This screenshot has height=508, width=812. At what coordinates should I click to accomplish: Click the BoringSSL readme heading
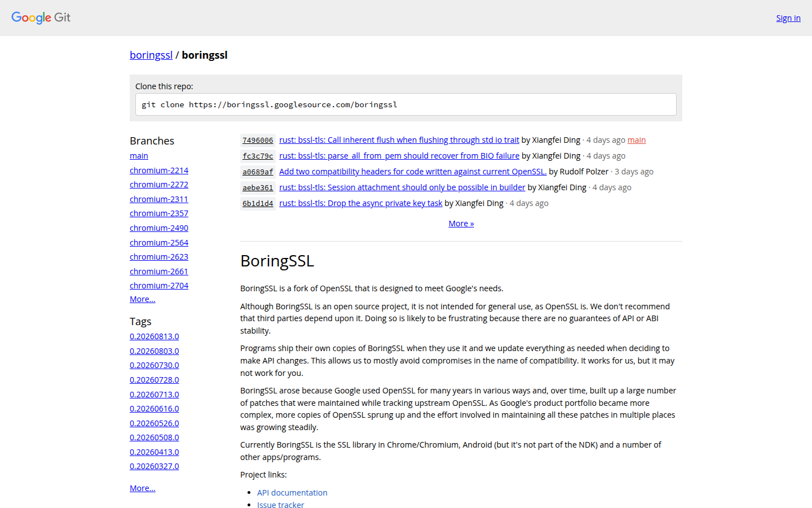[x=277, y=261]
